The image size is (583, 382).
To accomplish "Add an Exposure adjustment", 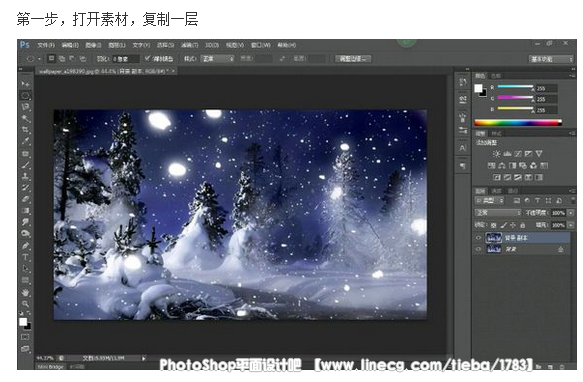I will 528,154.
